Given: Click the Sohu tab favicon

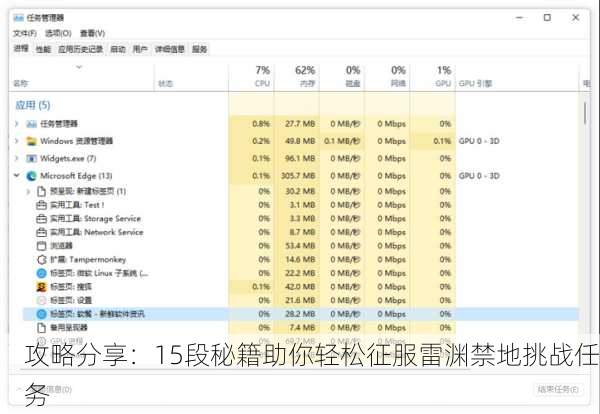Looking at the screenshot, I should (41, 287).
